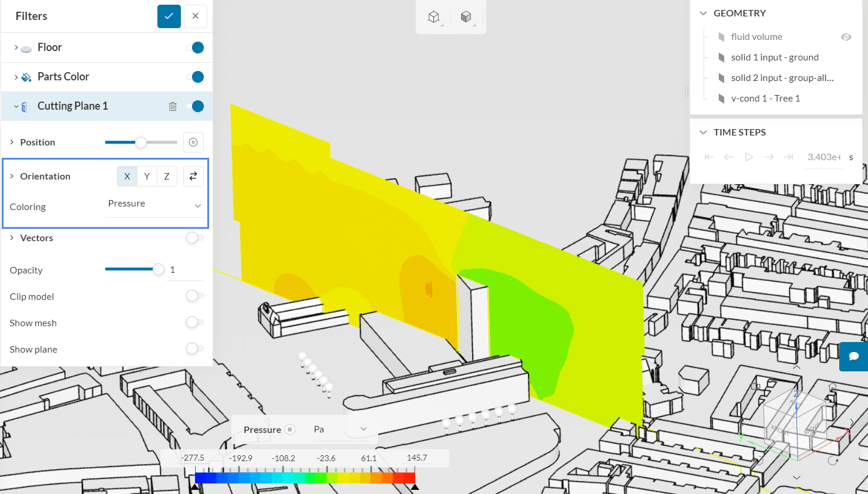Enable the Vectors toggle
This screenshot has width=868, height=494.
coord(194,238)
